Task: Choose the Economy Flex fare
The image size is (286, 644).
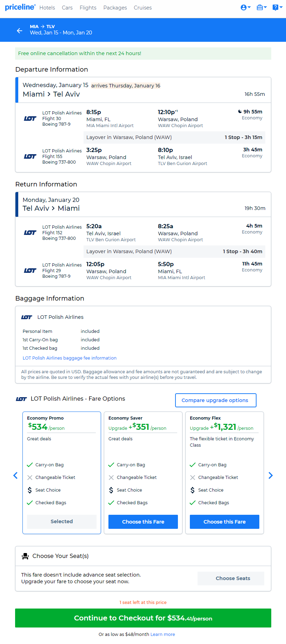Action: (225, 522)
